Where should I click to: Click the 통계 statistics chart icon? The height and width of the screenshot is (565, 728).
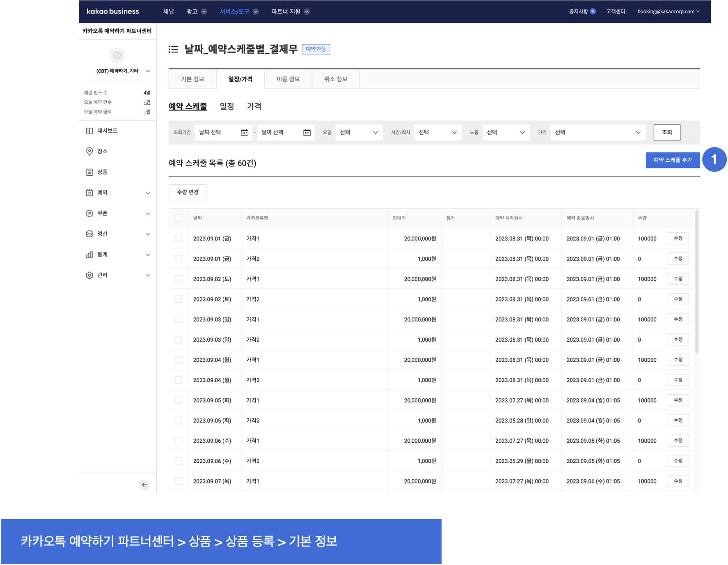(x=89, y=255)
